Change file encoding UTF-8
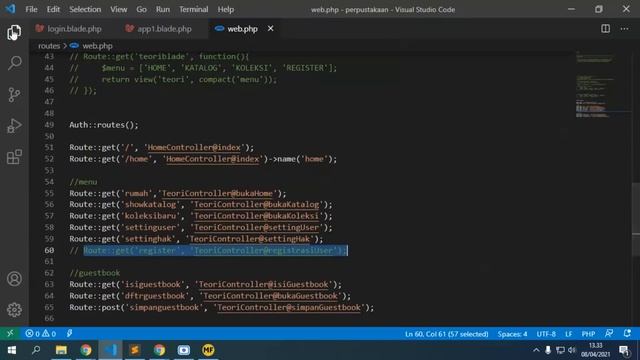Image resolution: width=640 pixels, height=360 pixels. (546, 334)
